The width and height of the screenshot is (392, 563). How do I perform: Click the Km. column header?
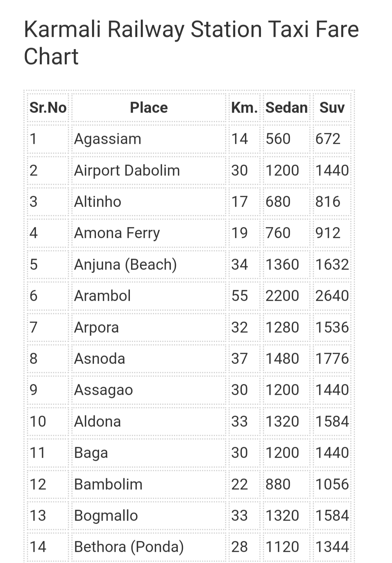[245, 108]
